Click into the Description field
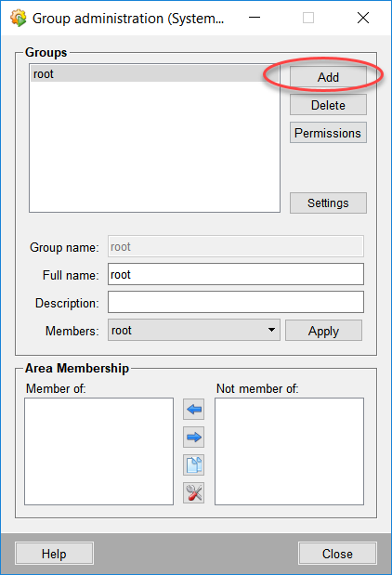This screenshot has width=392, height=575. 236,302
